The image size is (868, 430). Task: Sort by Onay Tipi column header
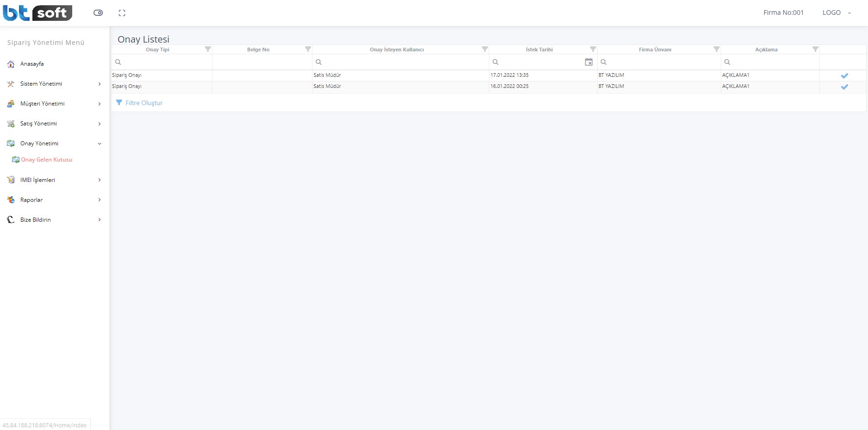pos(157,50)
